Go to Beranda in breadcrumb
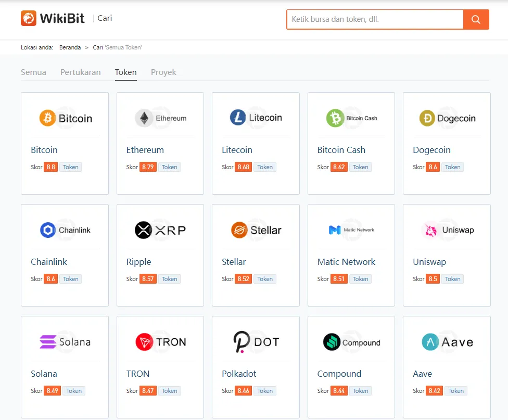 pos(70,47)
